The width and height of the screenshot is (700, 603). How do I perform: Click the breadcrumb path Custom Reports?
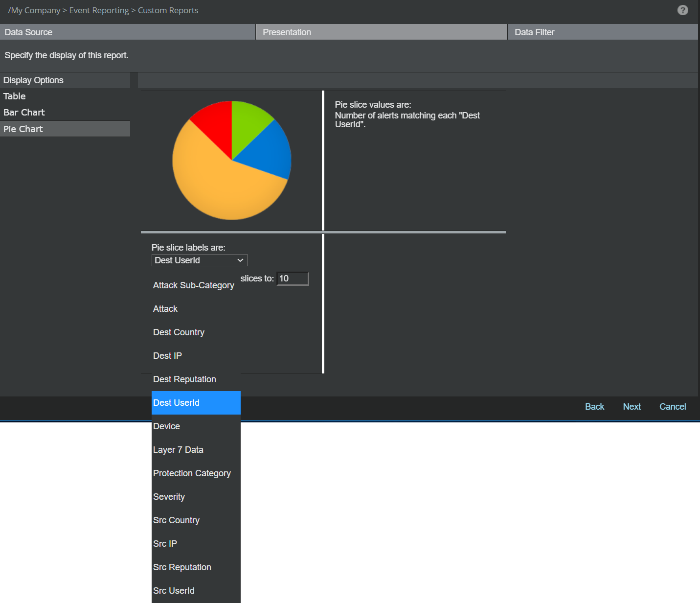tap(168, 10)
